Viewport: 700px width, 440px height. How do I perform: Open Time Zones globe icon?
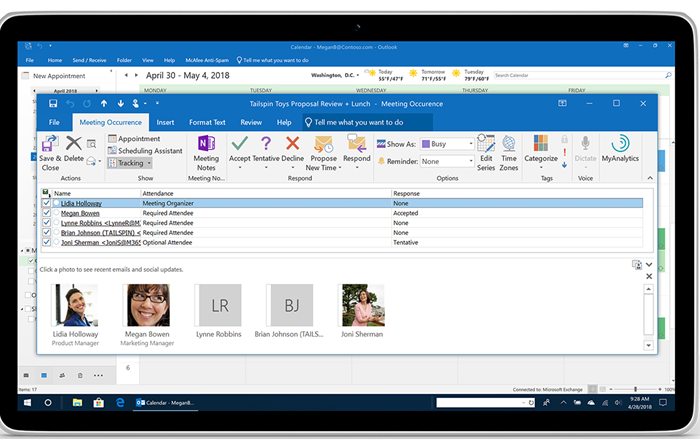coord(508,143)
